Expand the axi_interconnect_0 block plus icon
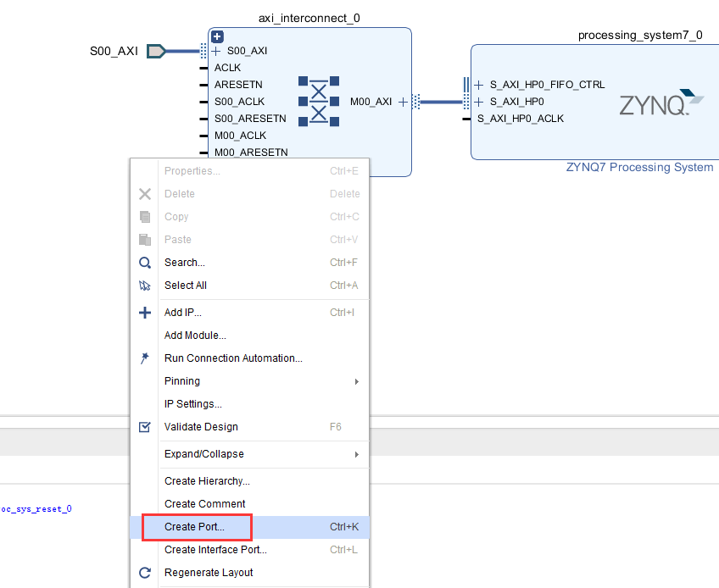This screenshot has height=588, width=719. tap(217, 36)
